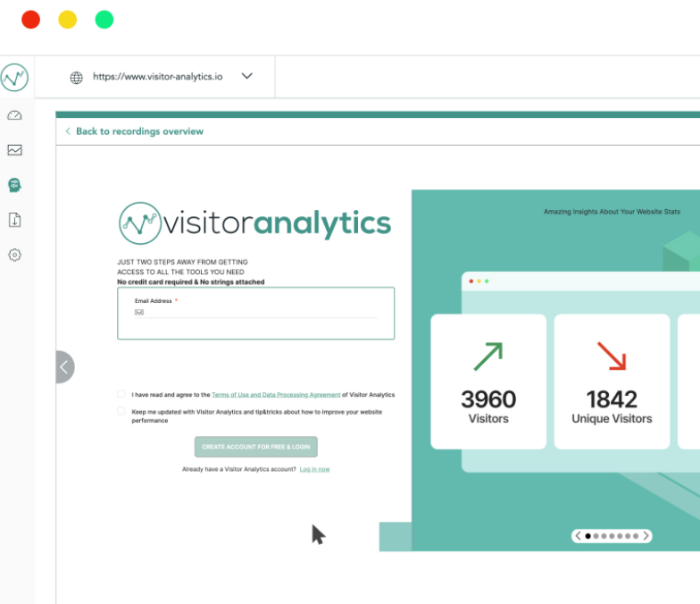Image resolution: width=700 pixels, height=604 pixels.
Task: Open the dashboard speedometer icon
Action: pos(14,115)
